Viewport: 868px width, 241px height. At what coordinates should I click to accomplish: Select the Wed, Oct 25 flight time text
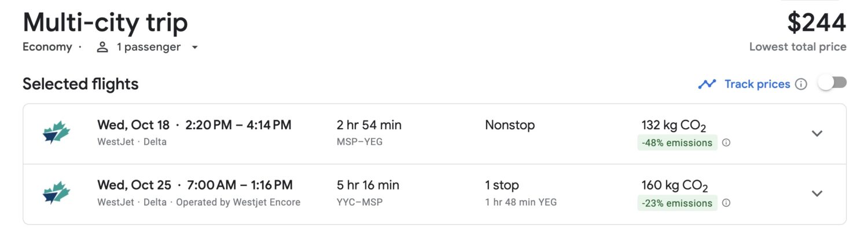point(195,185)
